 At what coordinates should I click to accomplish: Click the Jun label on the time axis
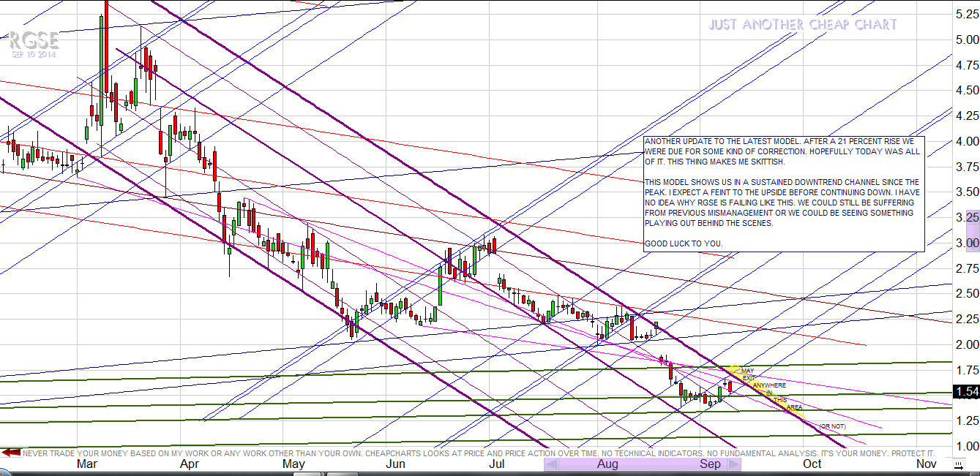(395, 464)
